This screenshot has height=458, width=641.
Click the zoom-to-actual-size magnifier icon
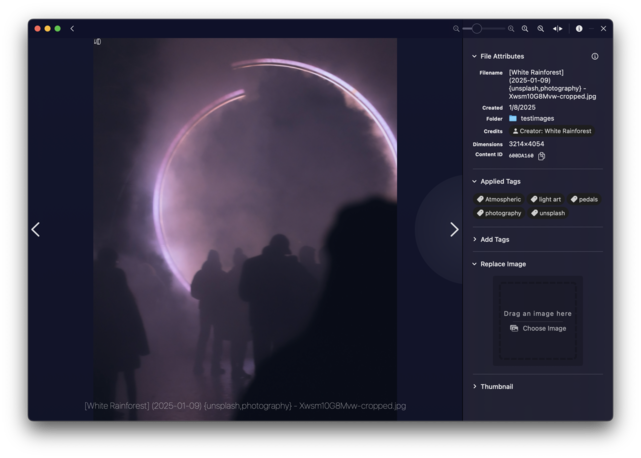pos(525,29)
